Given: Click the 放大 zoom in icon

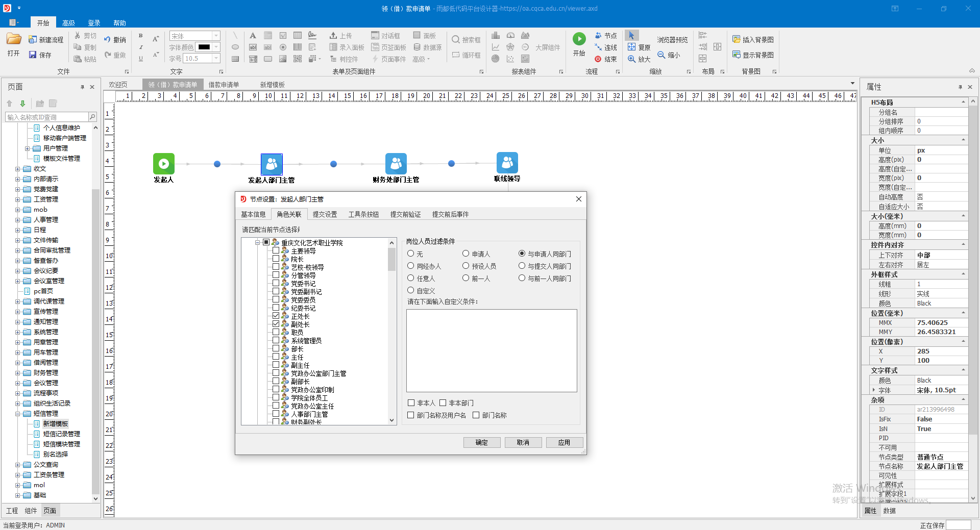Looking at the screenshot, I should coord(632,59).
